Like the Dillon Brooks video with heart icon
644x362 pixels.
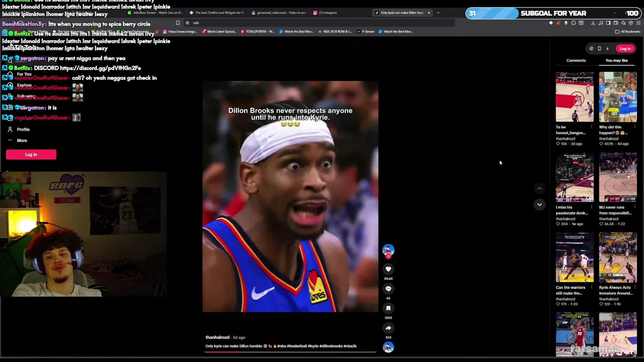pos(388,269)
